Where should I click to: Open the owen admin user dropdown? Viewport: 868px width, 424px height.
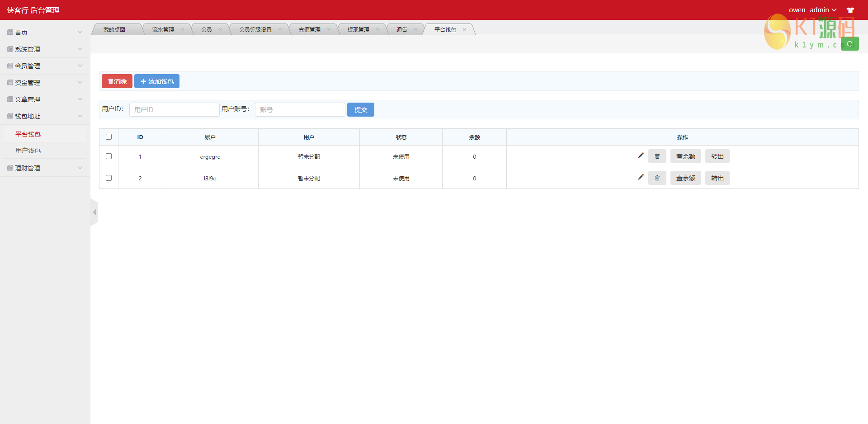tap(812, 10)
